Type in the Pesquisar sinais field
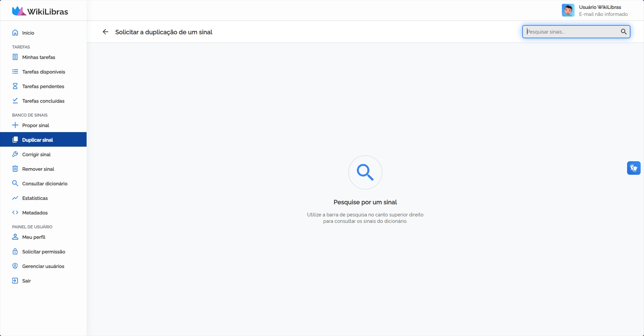 tap(572, 32)
